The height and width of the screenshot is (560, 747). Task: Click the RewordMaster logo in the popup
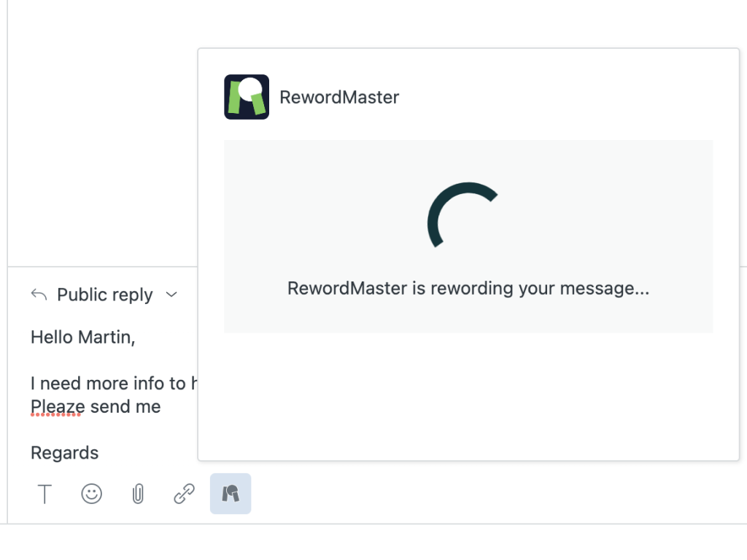click(247, 97)
